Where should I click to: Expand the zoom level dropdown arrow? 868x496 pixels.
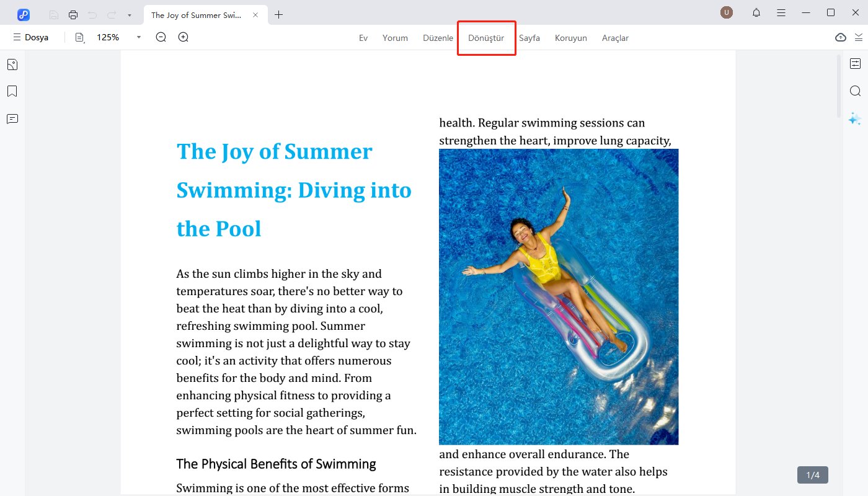coord(139,37)
